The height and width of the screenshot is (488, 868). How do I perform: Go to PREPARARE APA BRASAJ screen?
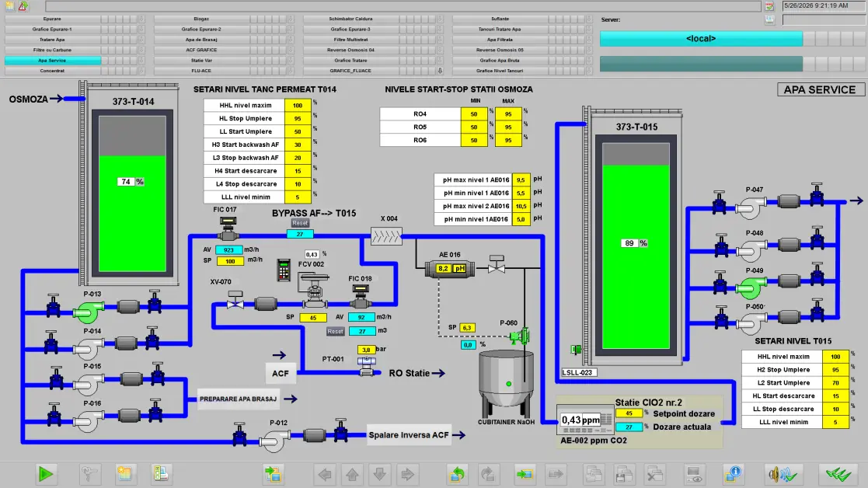238,399
